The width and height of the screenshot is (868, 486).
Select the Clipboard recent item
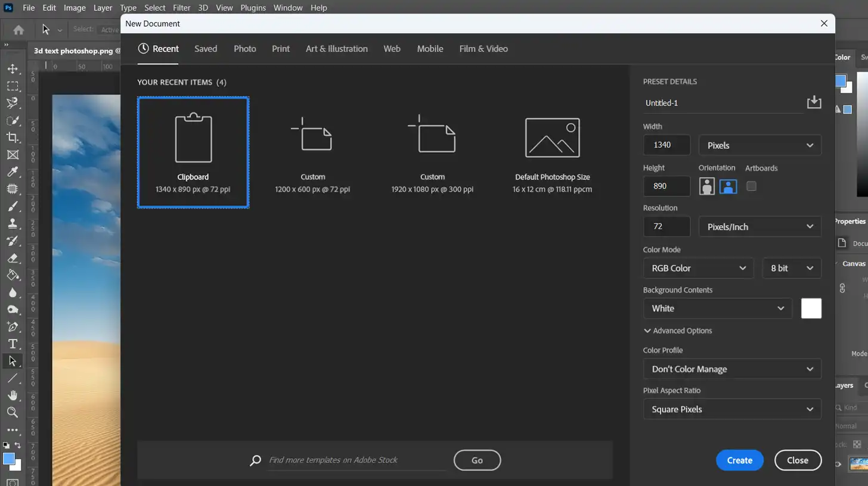point(193,152)
